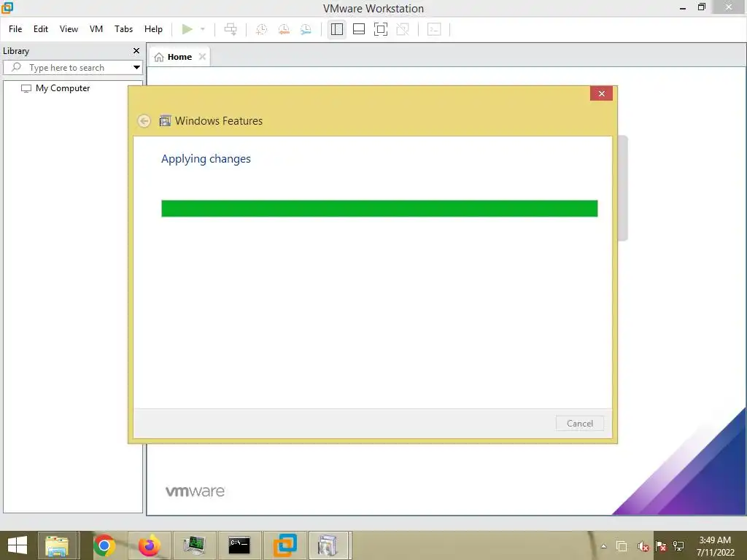The width and height of the screenshot is (747, 560).
Task: Switch to VMware Workstation taskbar icon
Action: coord(285,545)
